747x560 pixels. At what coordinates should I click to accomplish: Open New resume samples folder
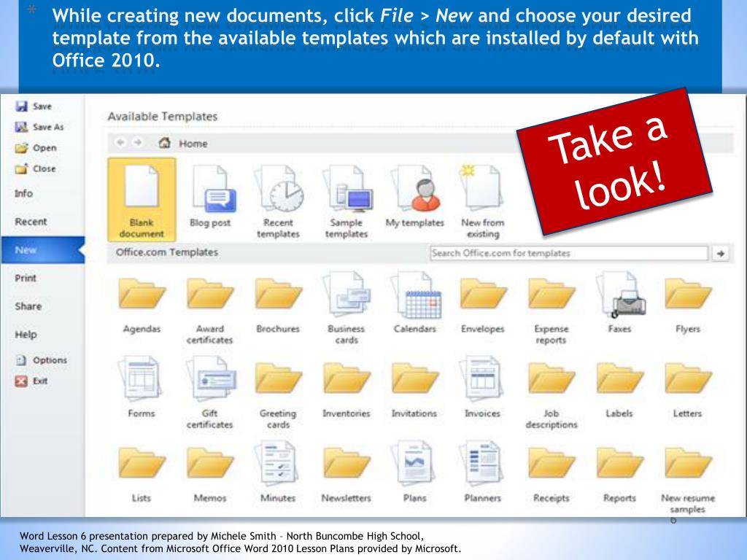(x=688, y=479)
